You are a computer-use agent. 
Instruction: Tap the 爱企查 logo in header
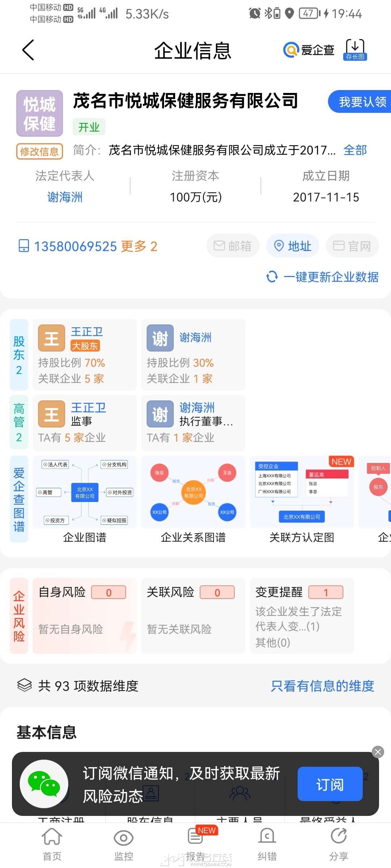[309, 50]
